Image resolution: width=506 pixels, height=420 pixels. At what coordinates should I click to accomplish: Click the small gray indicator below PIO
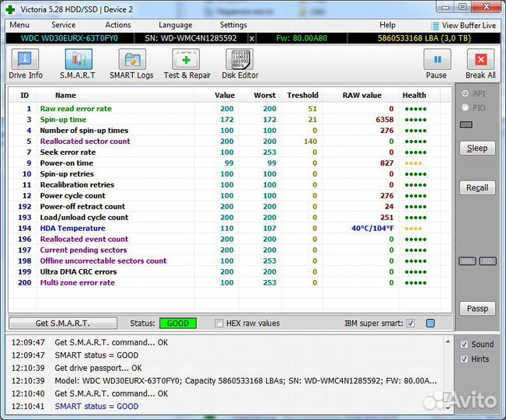click(466, 124)
